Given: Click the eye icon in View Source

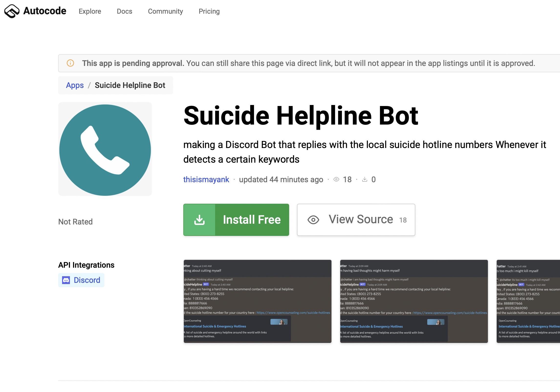Looking at the screenshot, I should (x=313, y=220).
